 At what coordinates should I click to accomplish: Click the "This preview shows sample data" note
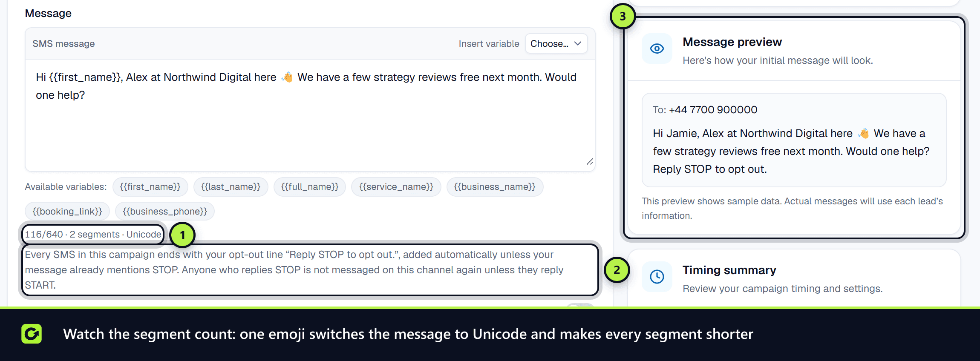click(x=792, y=209)
